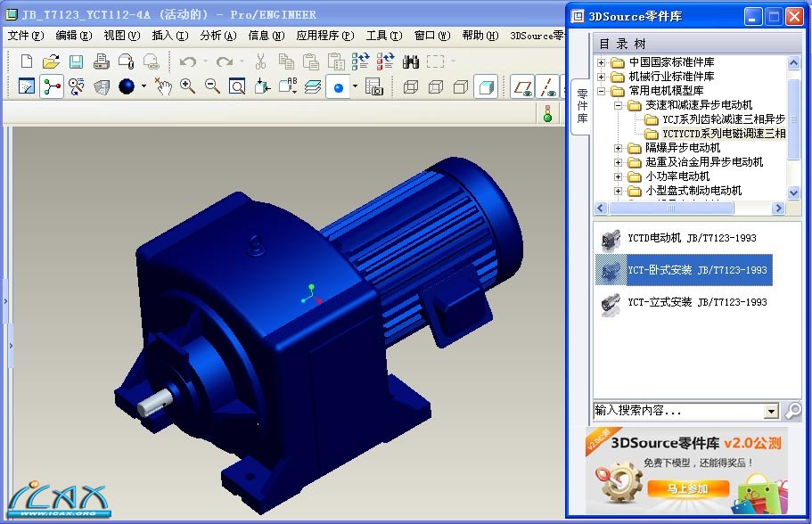Click the tree scroll down arrow
Viewport: 812px width, 524px height.
[x=793, y=192]
